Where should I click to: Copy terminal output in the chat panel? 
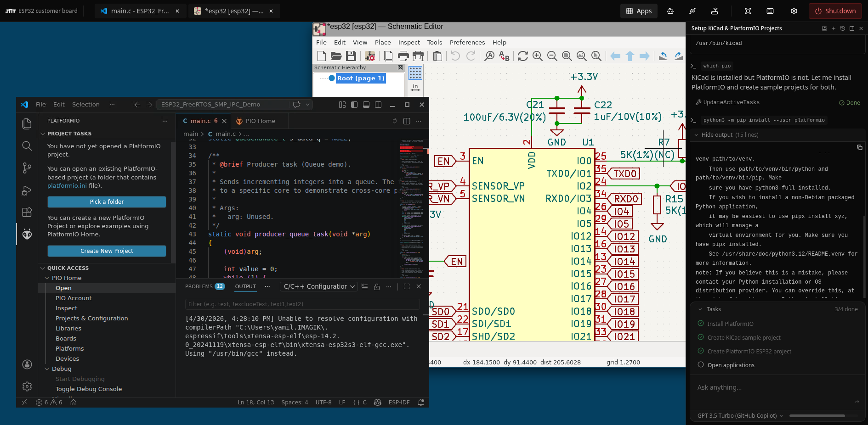[860, 147]
